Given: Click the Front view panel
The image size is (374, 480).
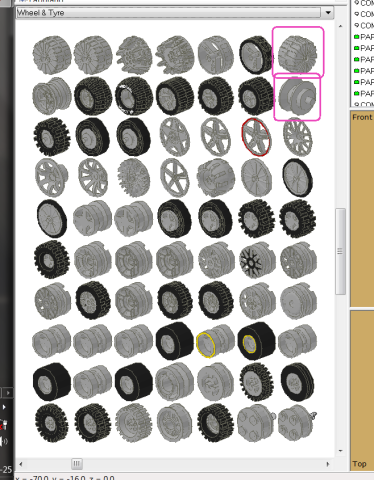Looking at the screenshot, I should point(362,209).
